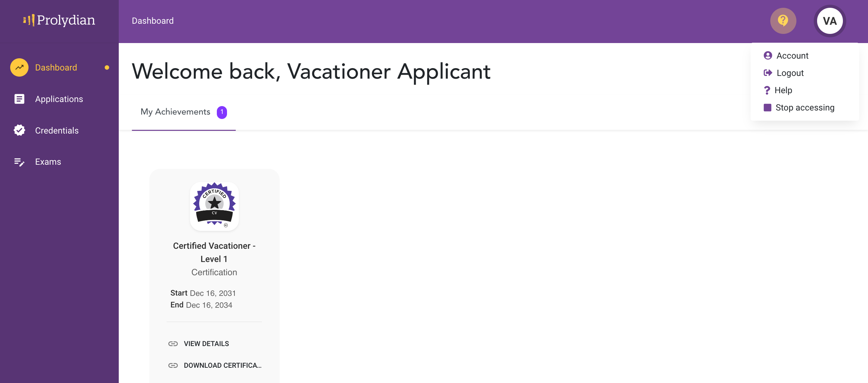Click the achievements count badge

(x=222, y=112)
